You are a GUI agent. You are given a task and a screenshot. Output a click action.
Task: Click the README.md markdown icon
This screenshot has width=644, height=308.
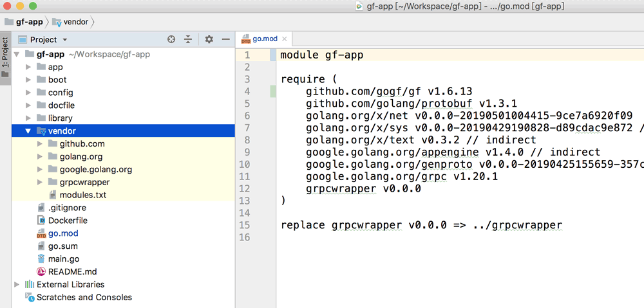41,271
